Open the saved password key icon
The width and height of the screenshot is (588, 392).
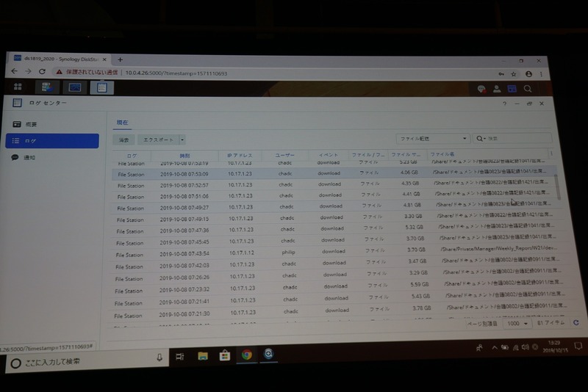point(501,74)
